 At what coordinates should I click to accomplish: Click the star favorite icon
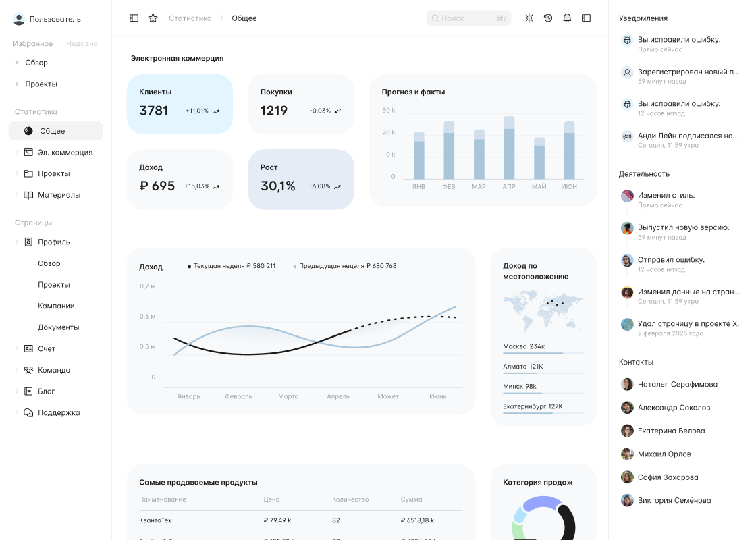153,18
